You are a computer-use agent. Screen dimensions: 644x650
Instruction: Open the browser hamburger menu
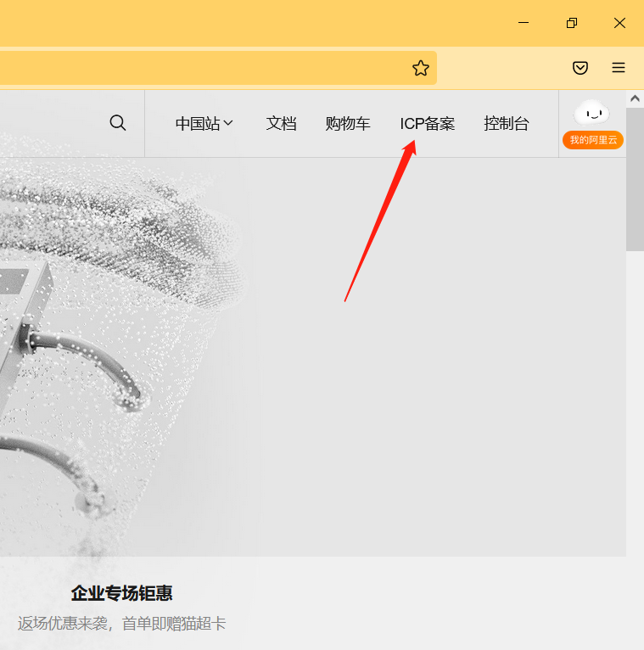[x=619, y=68]
